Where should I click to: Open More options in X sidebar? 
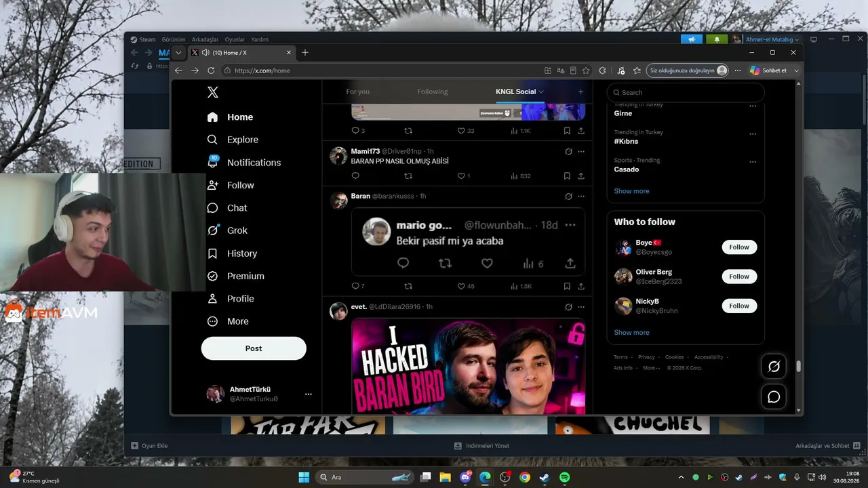[x=228, y=321]
